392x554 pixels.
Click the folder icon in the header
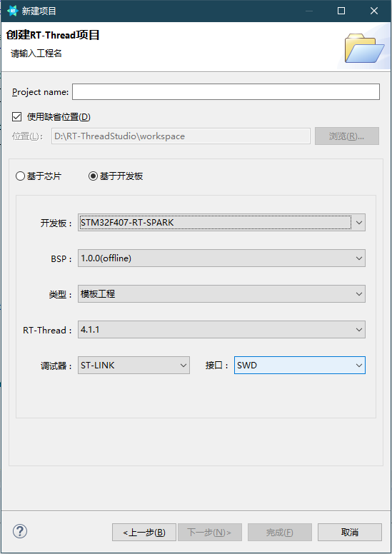[364, 48]
